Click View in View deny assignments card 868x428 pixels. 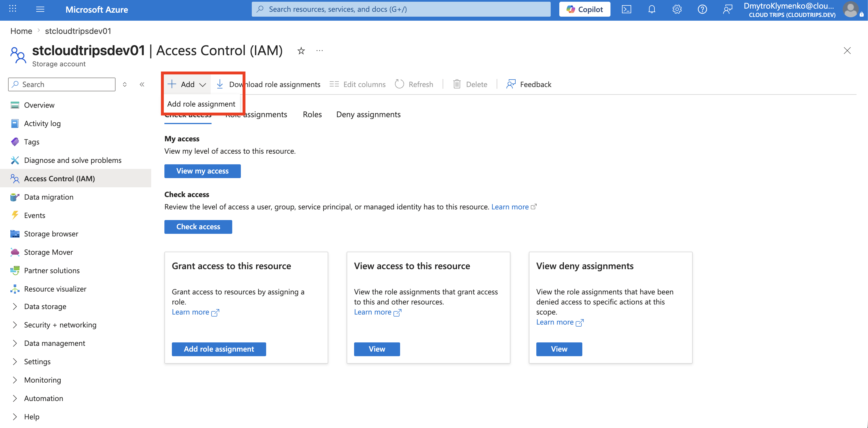point(559,349)
